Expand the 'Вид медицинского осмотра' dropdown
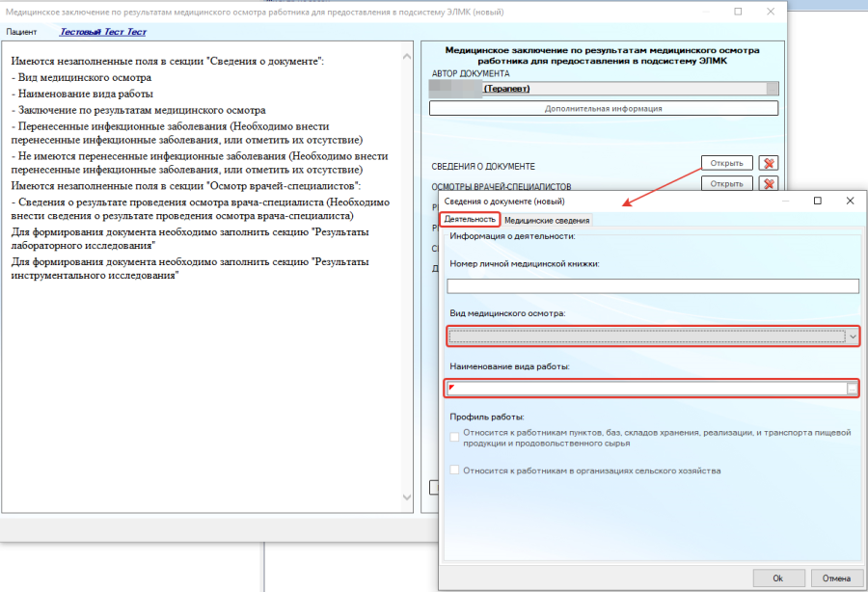The width and height of the screenshot is (868, 592). pyautogui.click(x=853, y=336)
